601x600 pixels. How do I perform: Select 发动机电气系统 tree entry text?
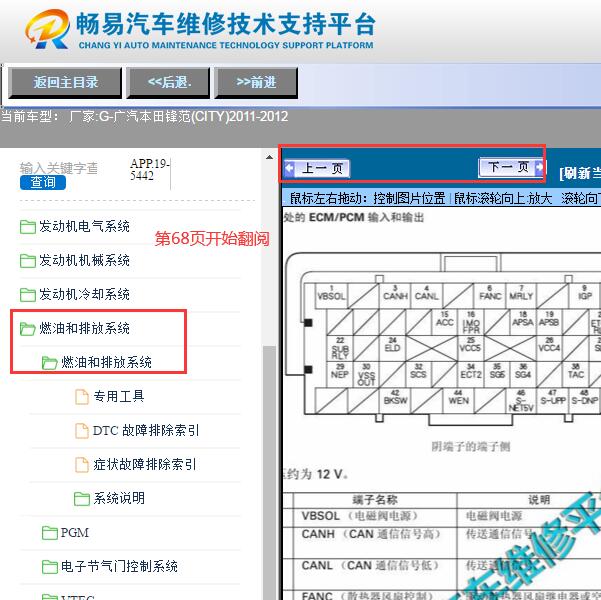pyautogui.click(x=84, y=227)
